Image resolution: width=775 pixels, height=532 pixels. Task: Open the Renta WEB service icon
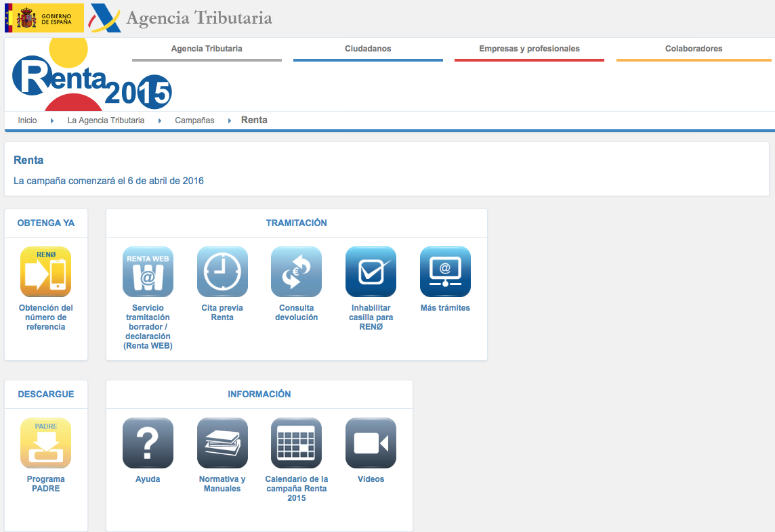[x=148, y=272]
